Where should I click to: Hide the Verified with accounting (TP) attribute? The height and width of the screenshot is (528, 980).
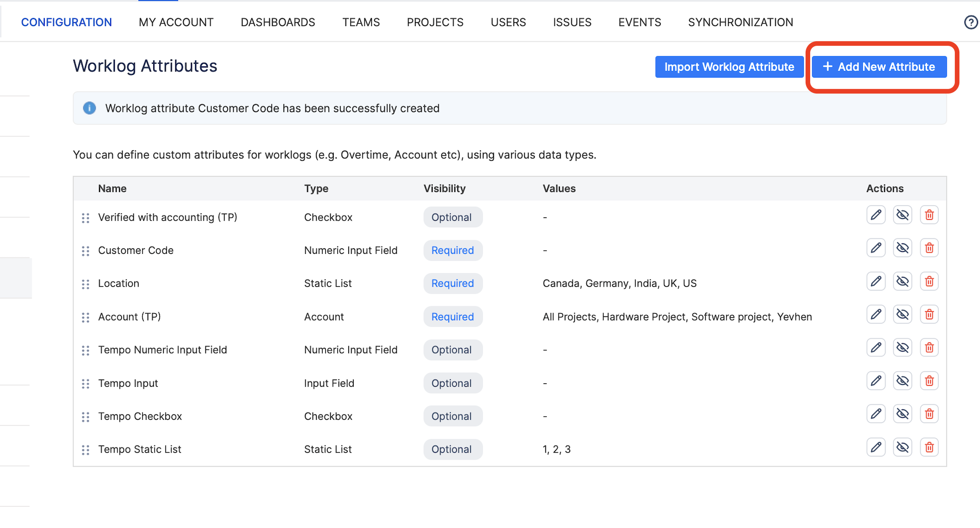tap(903, 215)
